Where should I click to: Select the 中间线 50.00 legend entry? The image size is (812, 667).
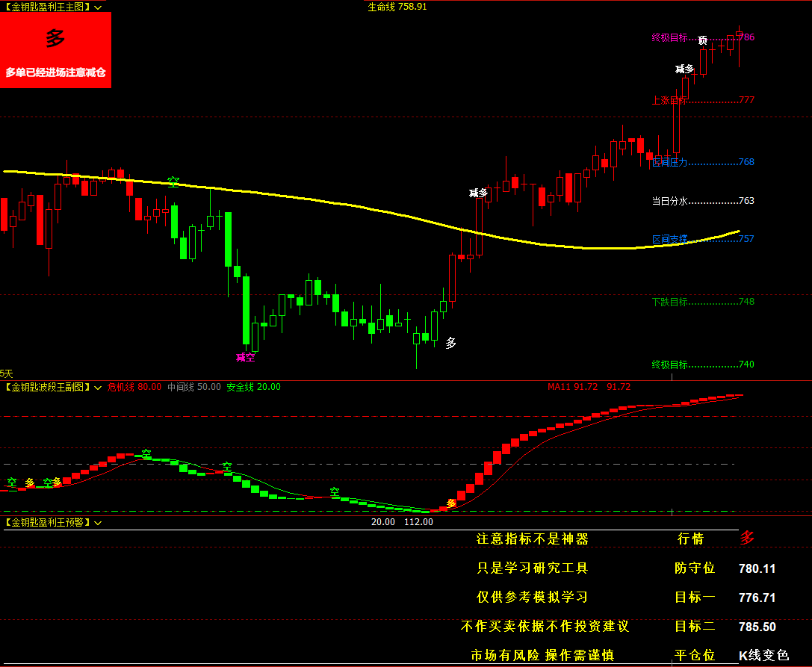(x=193, y=387)
